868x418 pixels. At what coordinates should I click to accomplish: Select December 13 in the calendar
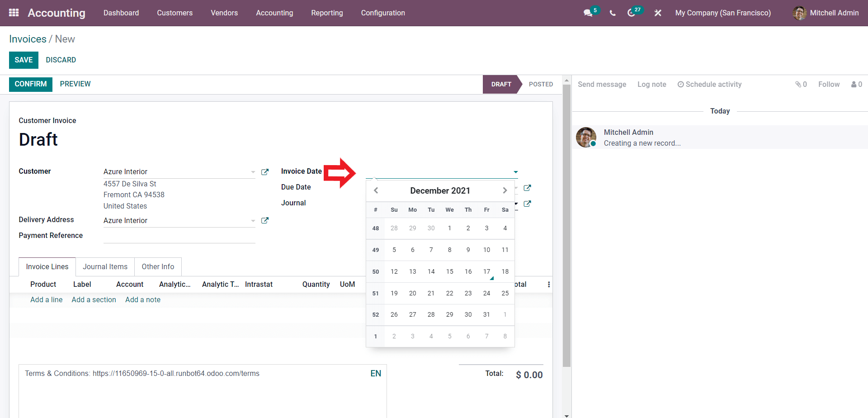pos(412,271)
